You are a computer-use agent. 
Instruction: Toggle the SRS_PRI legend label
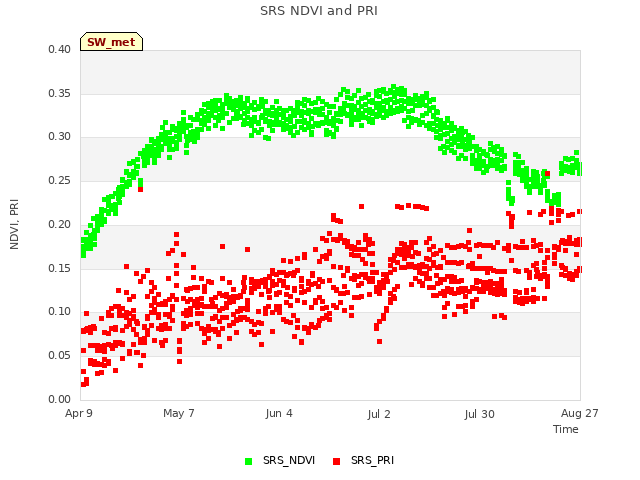[372, 460]
